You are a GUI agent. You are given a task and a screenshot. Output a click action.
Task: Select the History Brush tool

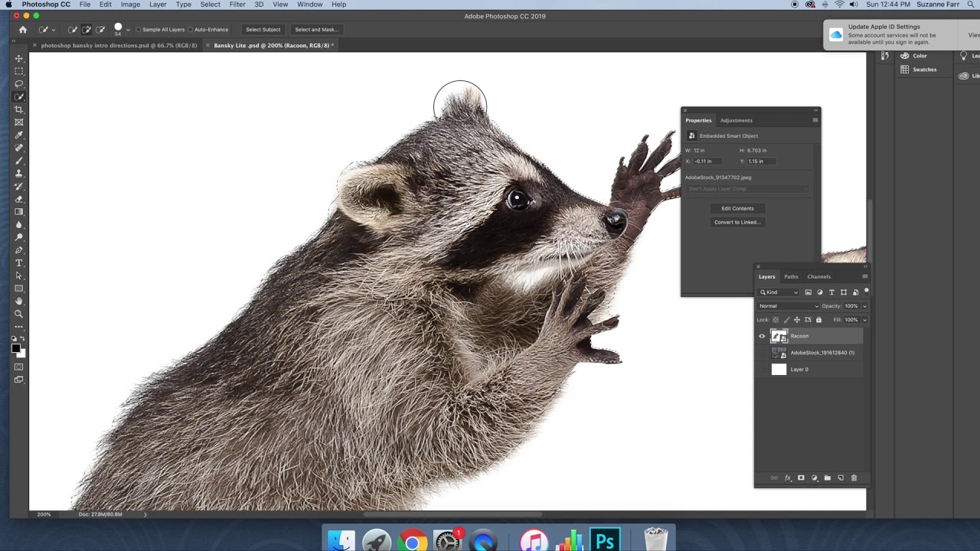(19, 186)
